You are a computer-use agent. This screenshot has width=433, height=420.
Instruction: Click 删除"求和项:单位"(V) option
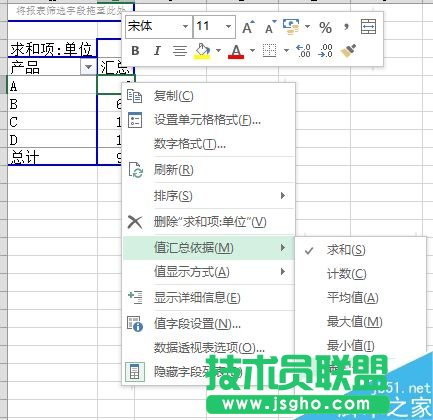209,222
